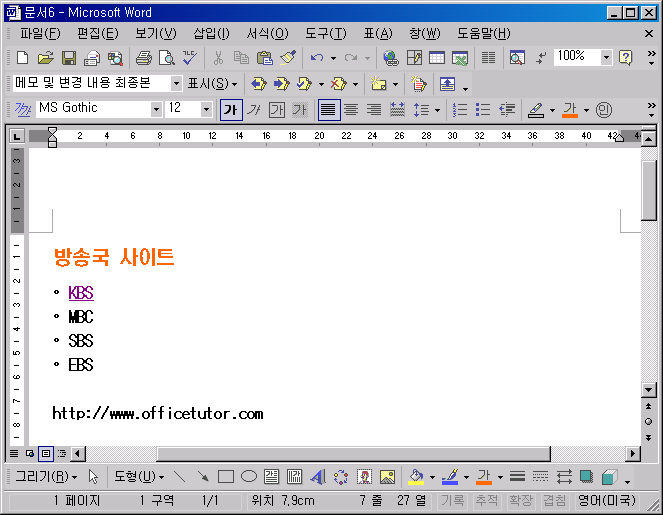Open the 표시(S) dropdown
663x515 pixels.
tap(213, 84)
